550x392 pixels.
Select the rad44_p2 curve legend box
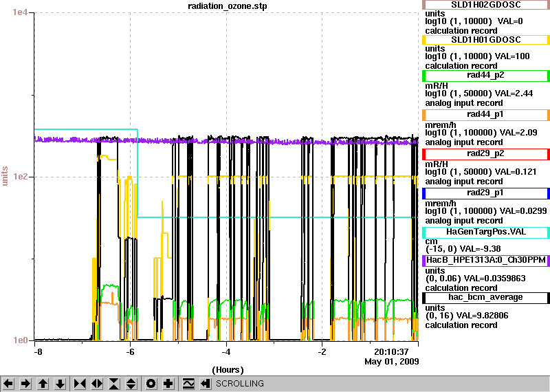point(486,76)
